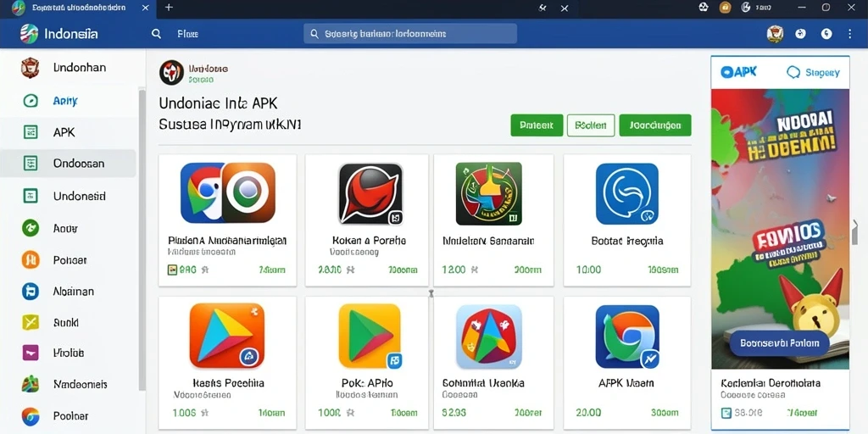Click the yellow Sunkl sidebar icon
Image resolution: width=868 pixels, height=434 pixels.
[x=30, y=322]
